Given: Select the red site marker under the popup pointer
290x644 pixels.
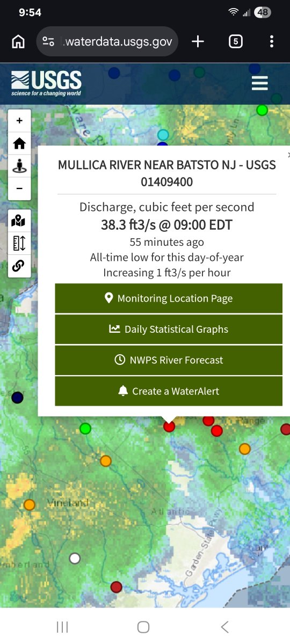Looking at the screenshot, I should [x=169, y=427].
